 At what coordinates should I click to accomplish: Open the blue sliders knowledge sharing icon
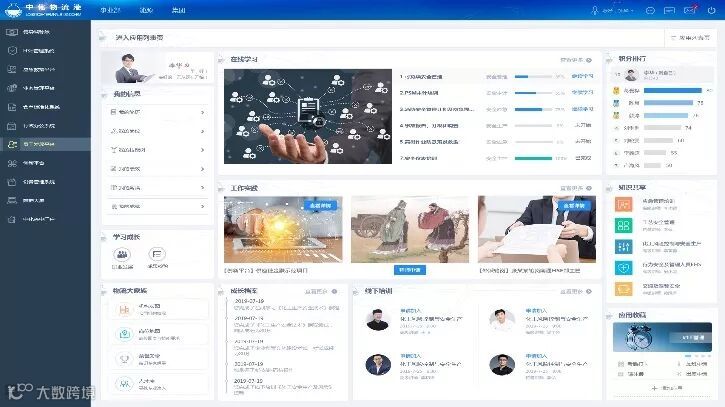tap(623, 247)
